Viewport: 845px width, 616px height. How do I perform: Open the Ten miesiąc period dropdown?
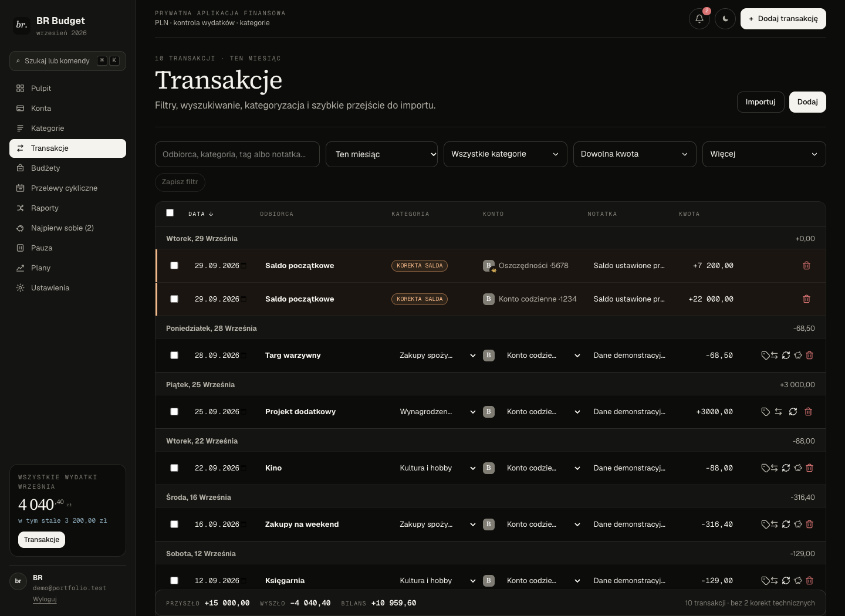click(381, 154)
